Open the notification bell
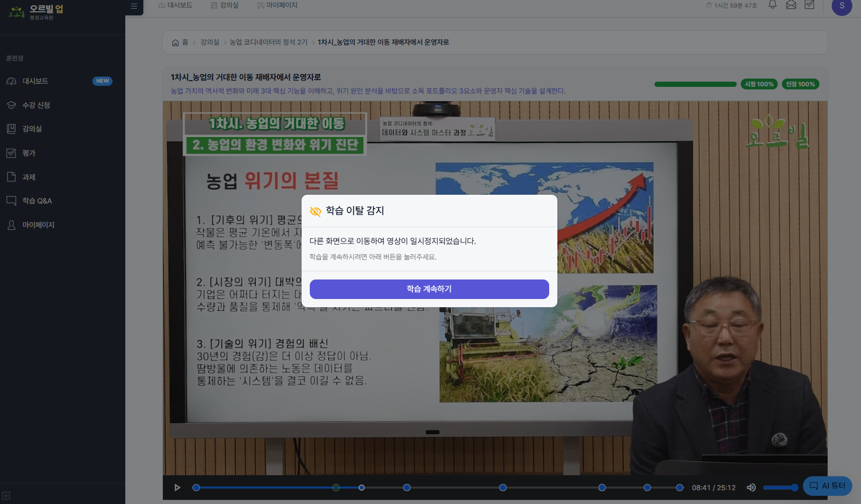 773,5
